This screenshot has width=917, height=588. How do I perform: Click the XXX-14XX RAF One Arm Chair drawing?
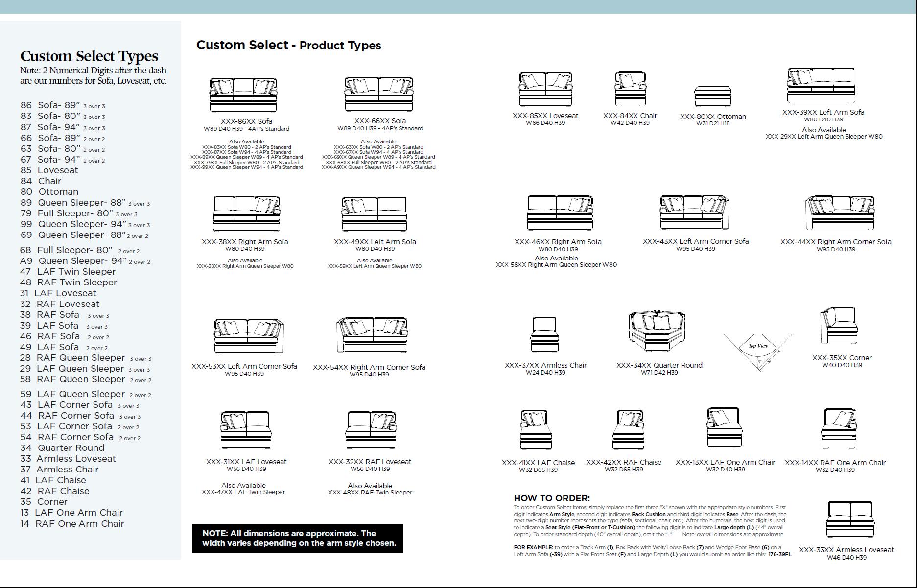839,429
